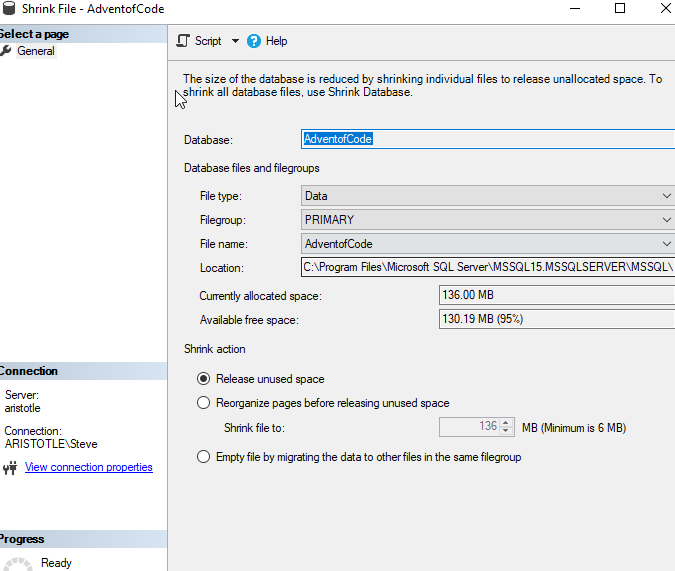Click the Script toolbar icon
The width and height of the screenshot is (675, 571).
point(183,41)
